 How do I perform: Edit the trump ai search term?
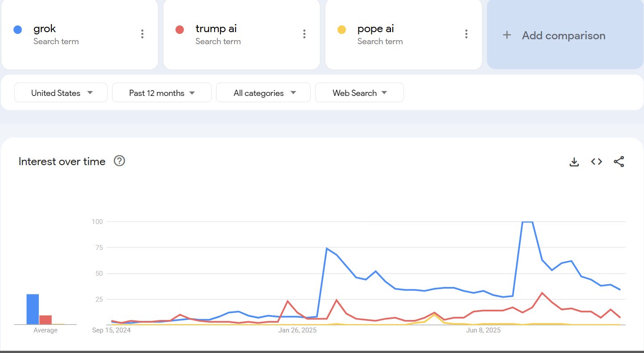pos(216,29)
